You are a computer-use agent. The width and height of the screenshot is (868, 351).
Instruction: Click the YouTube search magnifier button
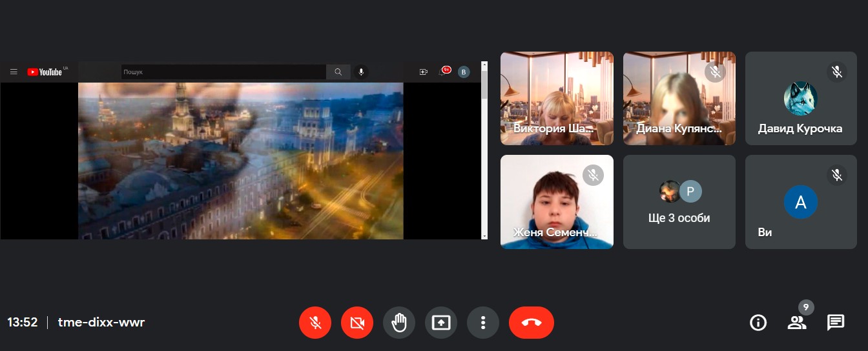338,72
